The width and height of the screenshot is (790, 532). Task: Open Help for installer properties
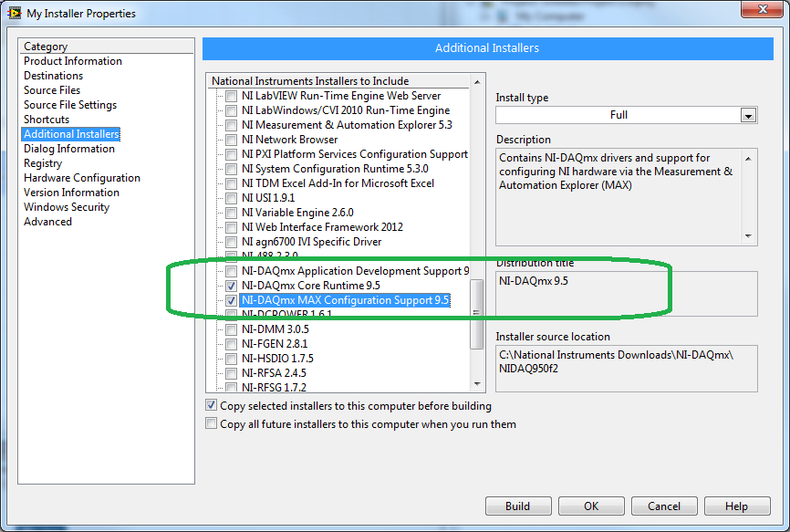(x=736, y=506)
